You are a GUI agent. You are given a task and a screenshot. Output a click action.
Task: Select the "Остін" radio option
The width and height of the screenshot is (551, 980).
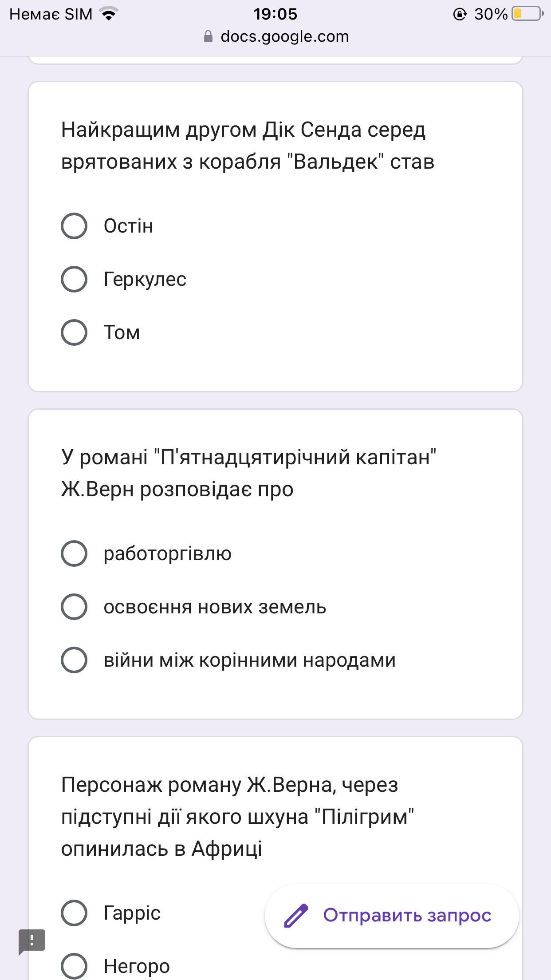click(74, 226)
